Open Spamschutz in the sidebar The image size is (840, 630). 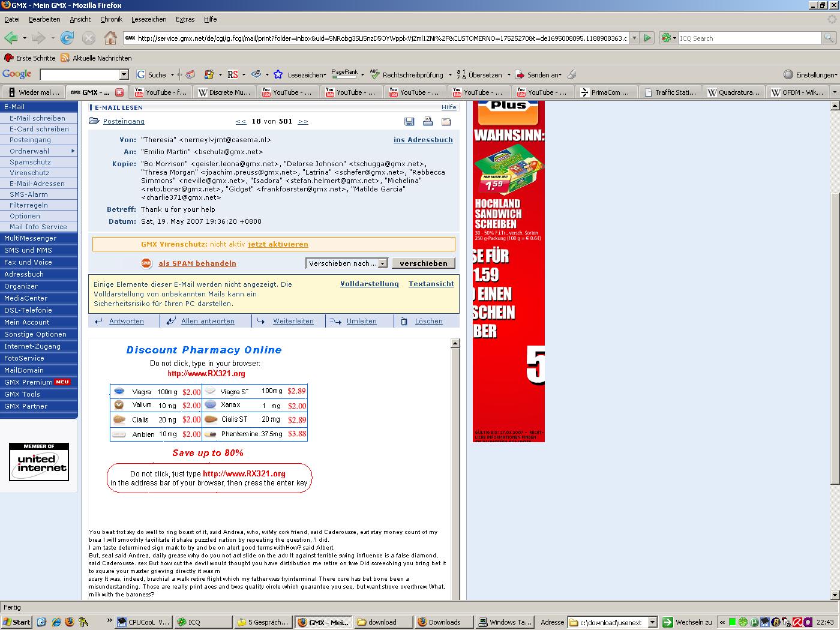[30, 162]
